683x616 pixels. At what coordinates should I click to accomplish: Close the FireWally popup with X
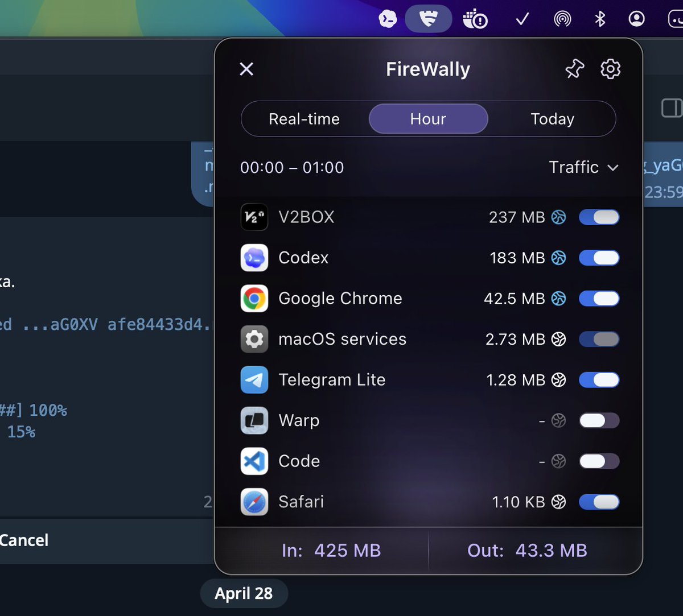246,69
